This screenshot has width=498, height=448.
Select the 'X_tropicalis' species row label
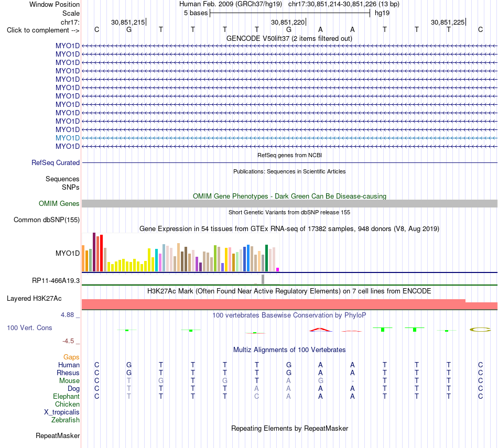tap(62, 412)
